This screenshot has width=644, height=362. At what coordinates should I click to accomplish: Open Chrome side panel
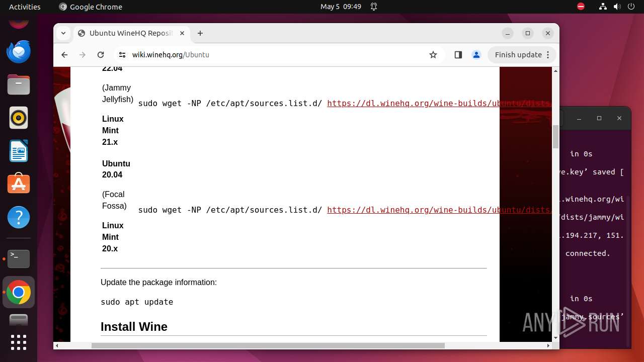(x=458, y=55)
